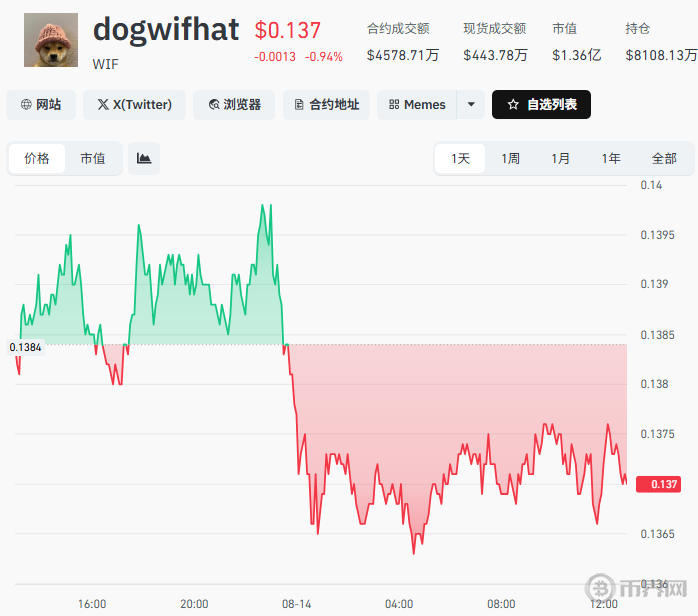Click the 现货成交额 label
Viewport: 698px width, 616px height.
[x=494, y=29]
